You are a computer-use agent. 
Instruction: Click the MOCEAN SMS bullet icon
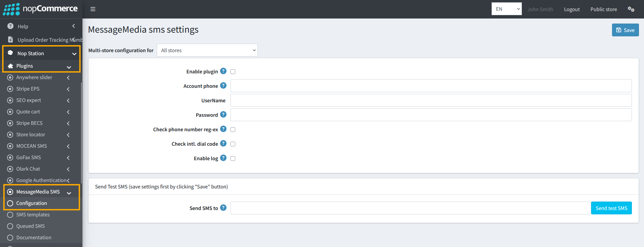pos(10,146)
